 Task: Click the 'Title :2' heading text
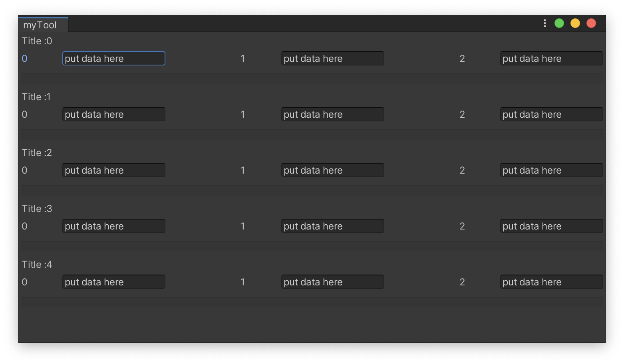37,153
